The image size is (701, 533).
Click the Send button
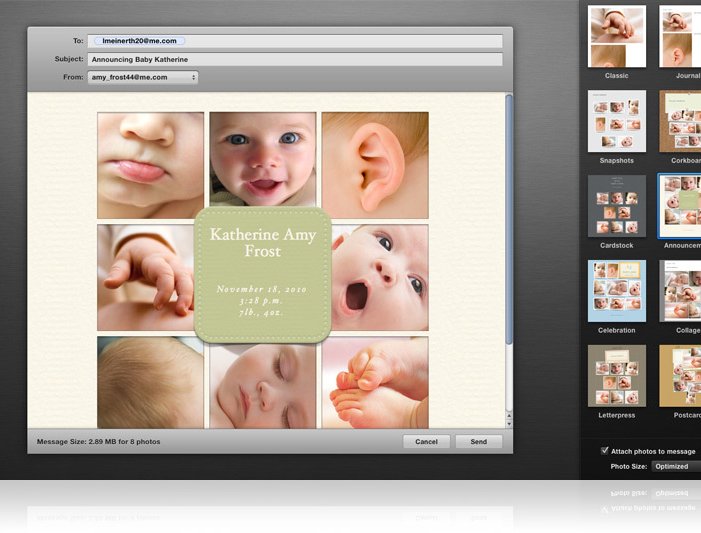478,442
